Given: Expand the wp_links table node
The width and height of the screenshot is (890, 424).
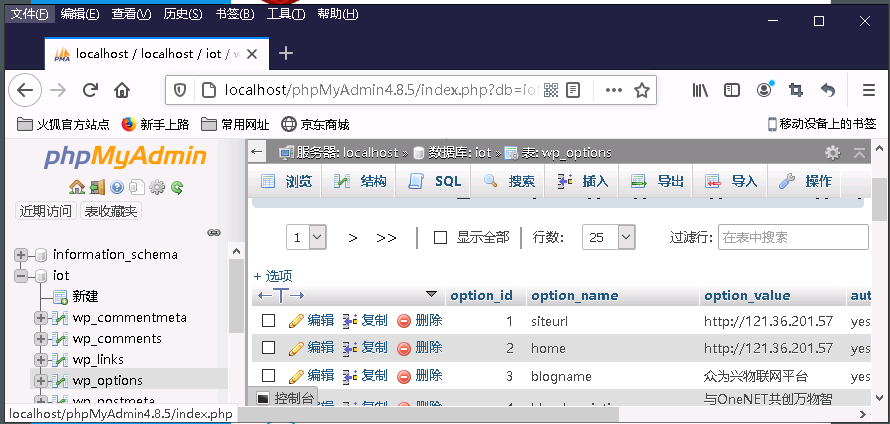Looking at the screenshot, I should click(41, 360).
